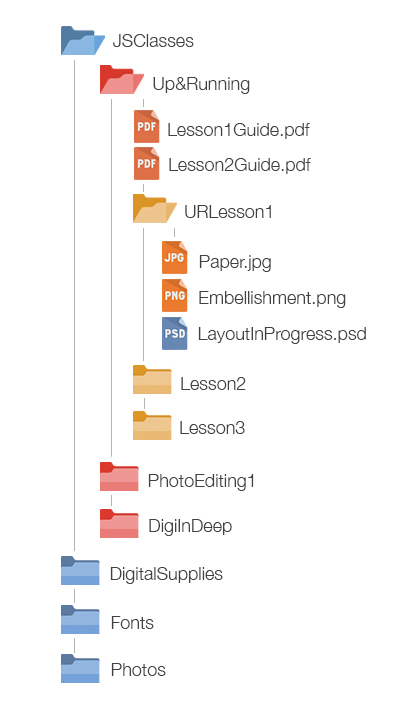The height and width of the screenshot is (708, 419).
Task: Collapse the open URLesson1 folder icon
Action: (x=154, y=209)
